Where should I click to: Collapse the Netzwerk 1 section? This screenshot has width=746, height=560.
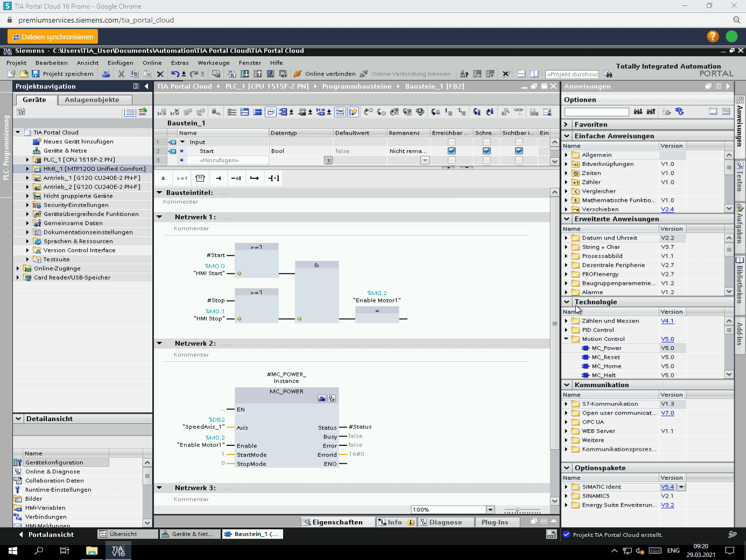159,217
